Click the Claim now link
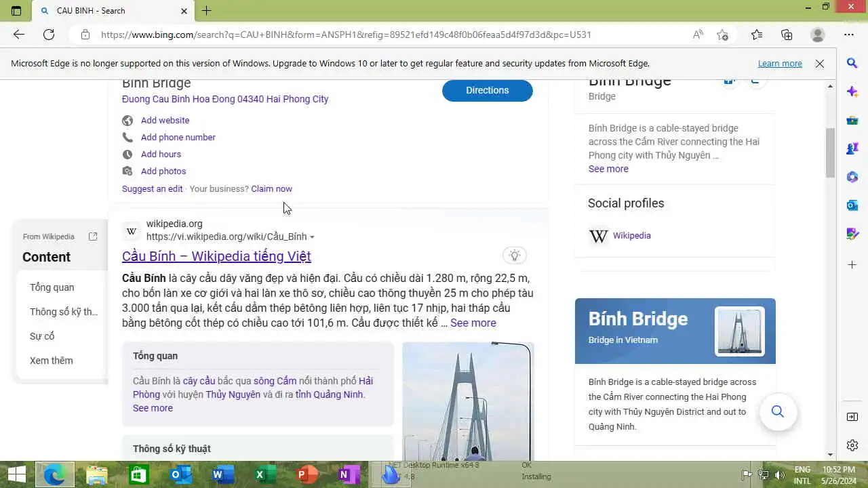The width and height of the screenshot is (868, 488). (271, 189)
